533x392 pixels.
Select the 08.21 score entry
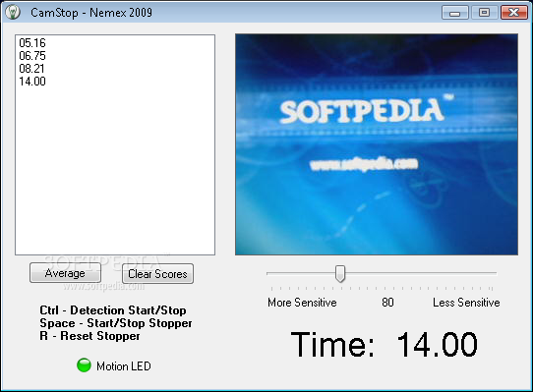[x=31, y=69]
